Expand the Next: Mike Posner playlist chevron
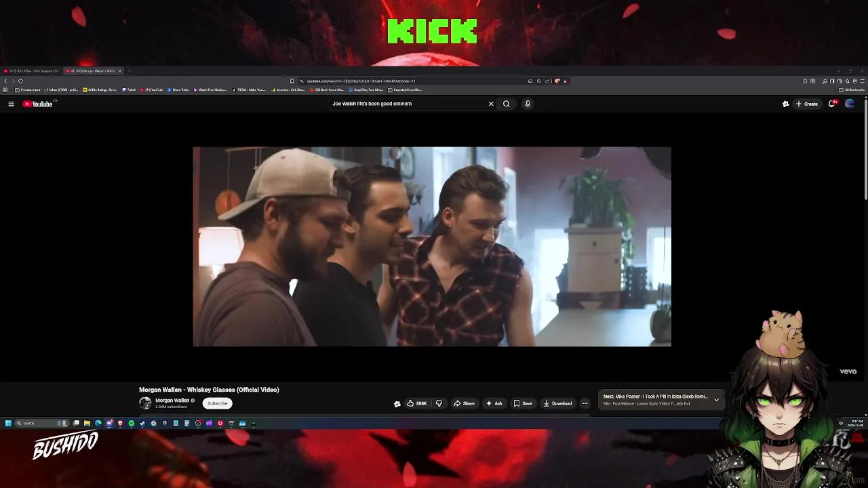This screenshot has width=868, height=488. [716, 400]
